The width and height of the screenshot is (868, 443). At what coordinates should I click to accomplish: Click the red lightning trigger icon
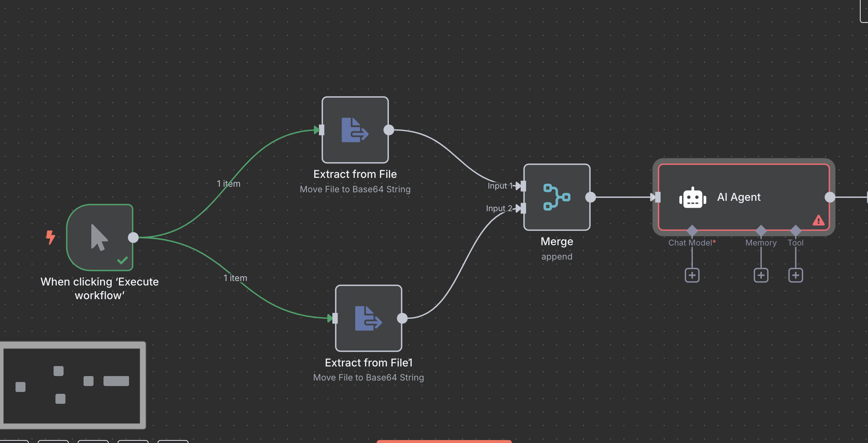51,237
